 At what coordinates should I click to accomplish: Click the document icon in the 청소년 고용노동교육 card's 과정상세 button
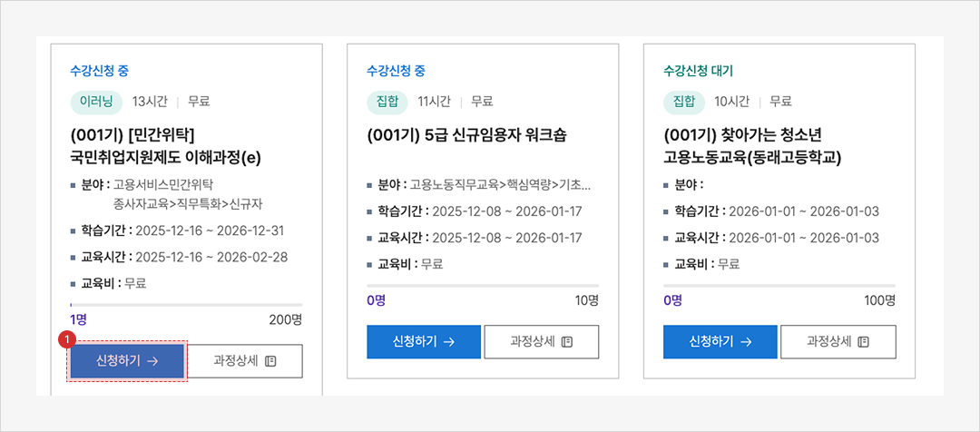click(864, 342)
